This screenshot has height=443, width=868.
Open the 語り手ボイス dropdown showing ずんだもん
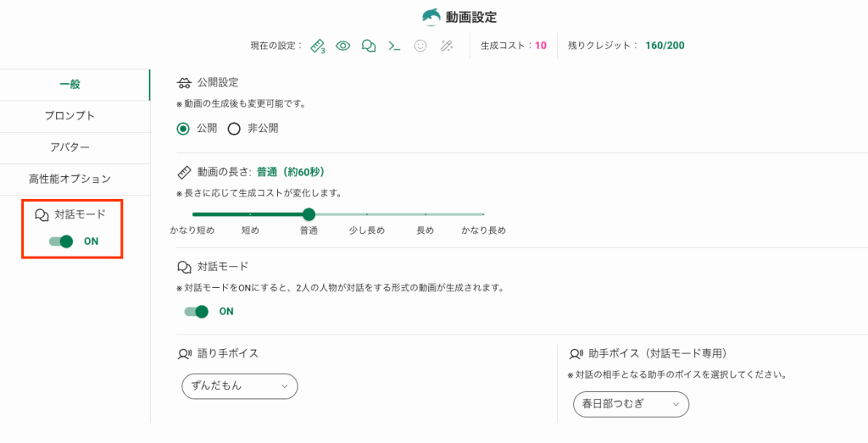pos(240,385)
